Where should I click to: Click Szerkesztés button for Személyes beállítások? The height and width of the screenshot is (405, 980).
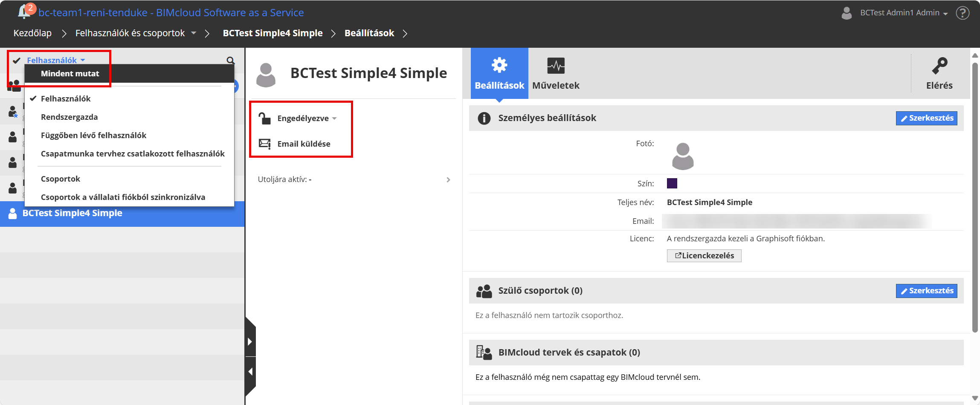tap(926, 118)
